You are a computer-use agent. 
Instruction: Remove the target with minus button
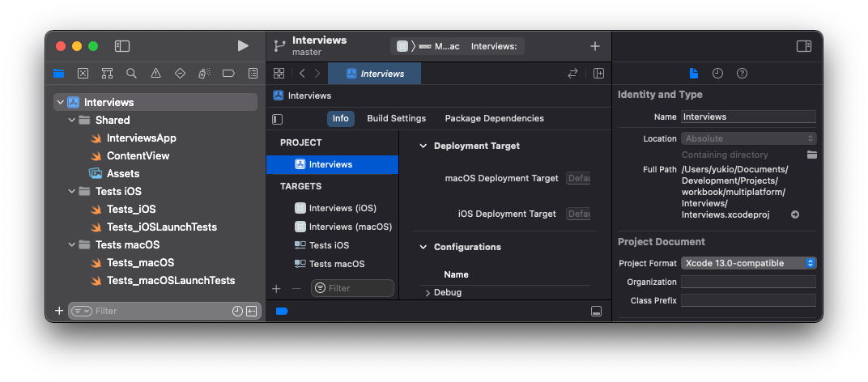pyautogui.click(x=296, y=288)
